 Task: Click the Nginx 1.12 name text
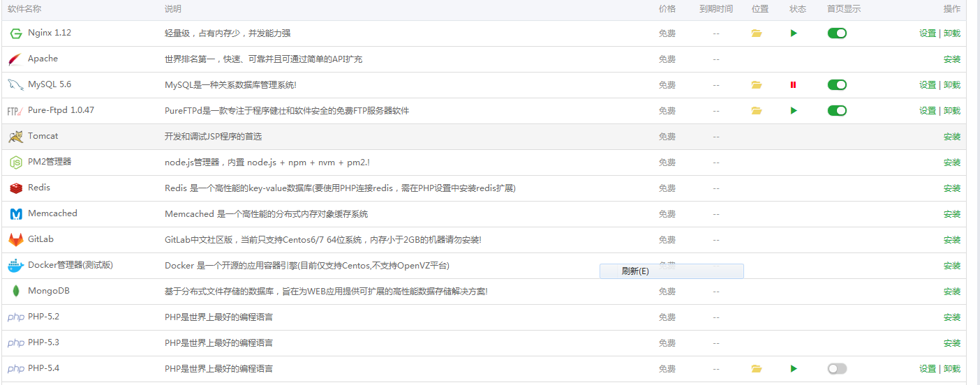[50, 33]
